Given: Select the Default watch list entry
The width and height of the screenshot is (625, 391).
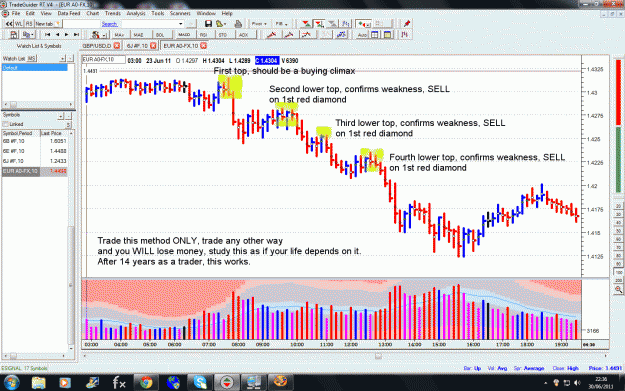Looking at the screenshot, I should click(x=35, y=68).
